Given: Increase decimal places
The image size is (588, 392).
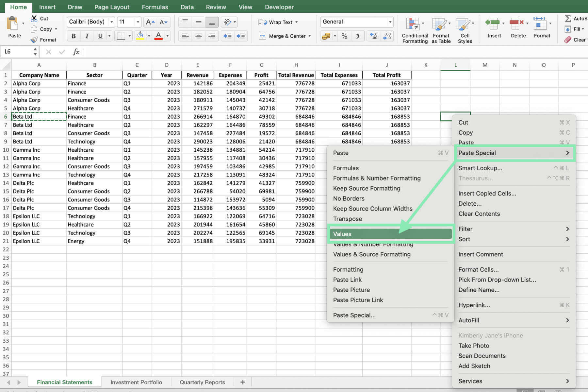Looking at the screenshot, I should [x=374, y=36].
